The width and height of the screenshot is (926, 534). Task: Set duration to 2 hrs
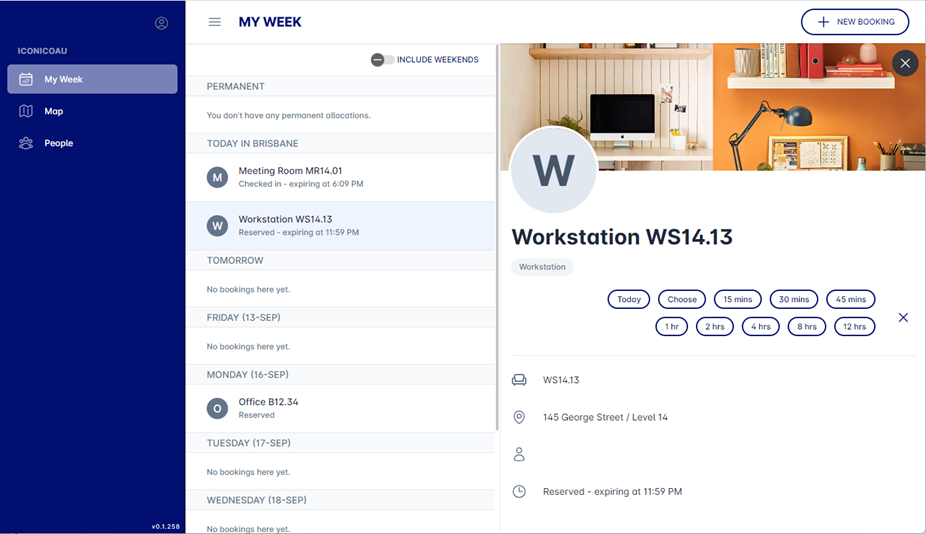[x=715, y=327]
